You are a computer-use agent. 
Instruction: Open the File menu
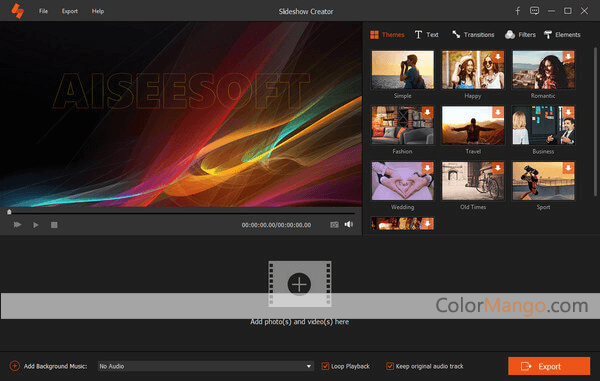43,11
